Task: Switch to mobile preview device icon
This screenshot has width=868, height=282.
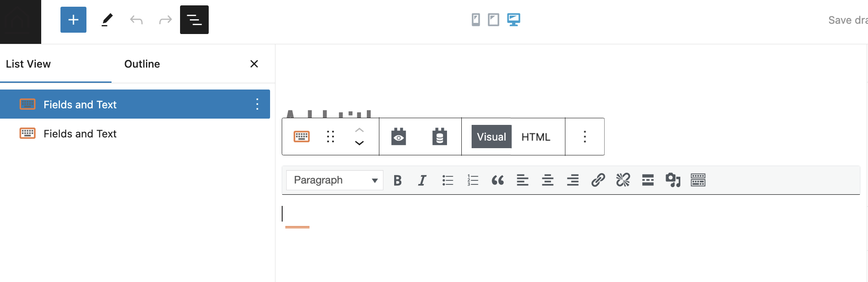Action: pyautogui.click(x=476, y=20)
